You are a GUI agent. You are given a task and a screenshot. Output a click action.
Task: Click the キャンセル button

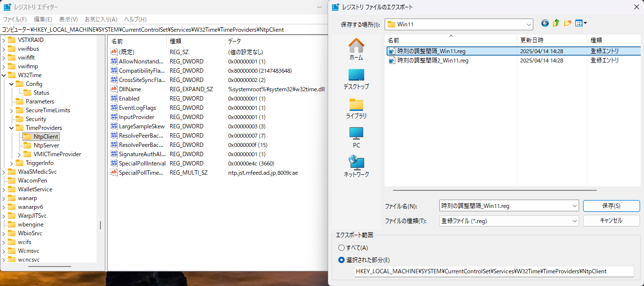coord(611,221)
